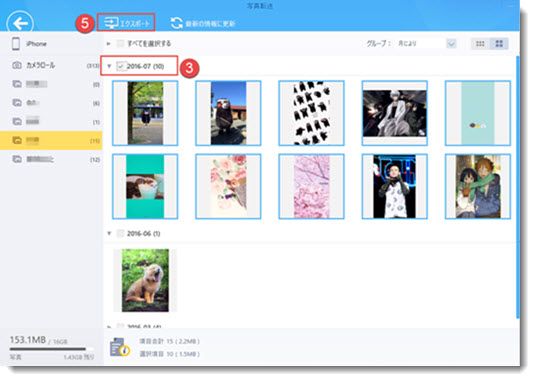Uncheck the 2016-07 (10) group checkbox

[x=120, y=66]
